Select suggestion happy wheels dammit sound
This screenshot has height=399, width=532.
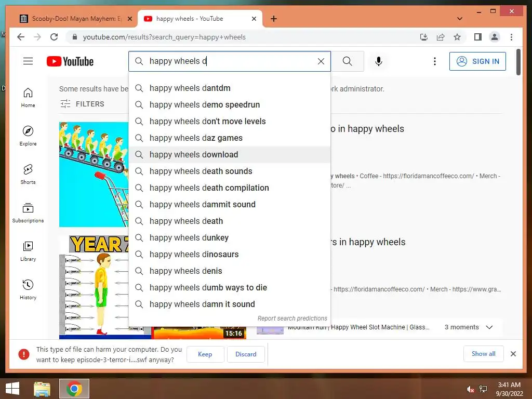point(230,205)
